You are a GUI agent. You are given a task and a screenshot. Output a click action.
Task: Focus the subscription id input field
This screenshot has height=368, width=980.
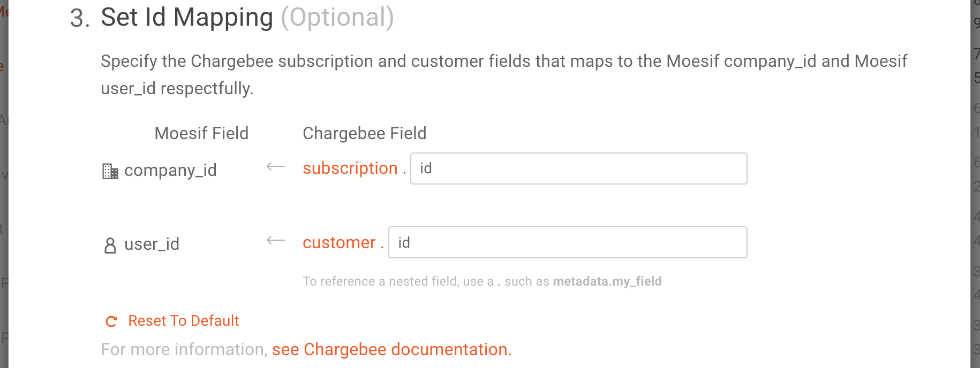578,168
